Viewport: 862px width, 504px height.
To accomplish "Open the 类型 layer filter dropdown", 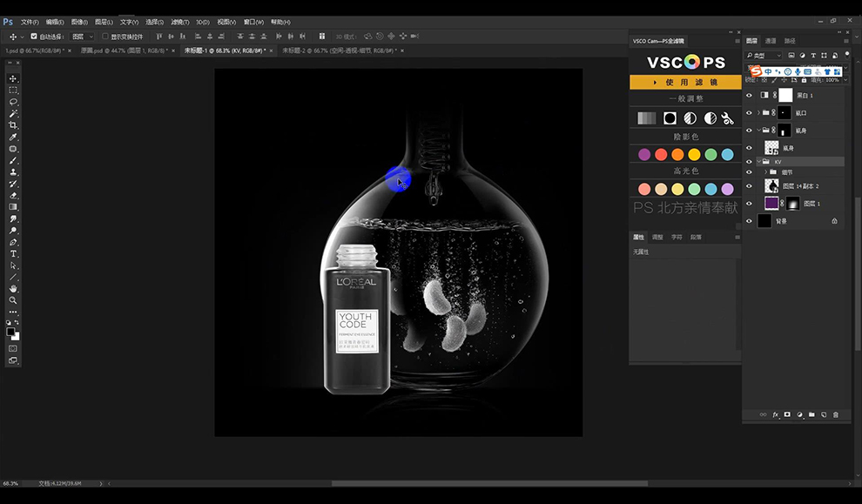I will click(764, 56).
